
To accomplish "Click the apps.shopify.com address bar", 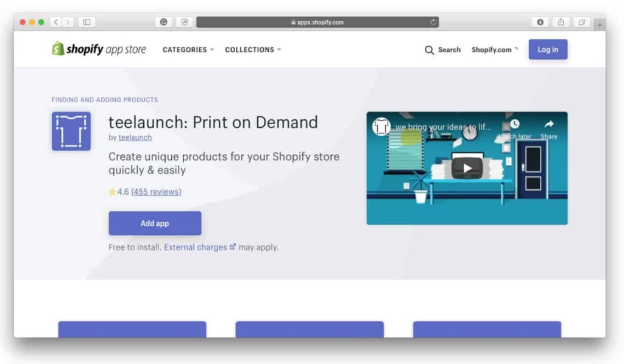I will click(x=317, y=23).
